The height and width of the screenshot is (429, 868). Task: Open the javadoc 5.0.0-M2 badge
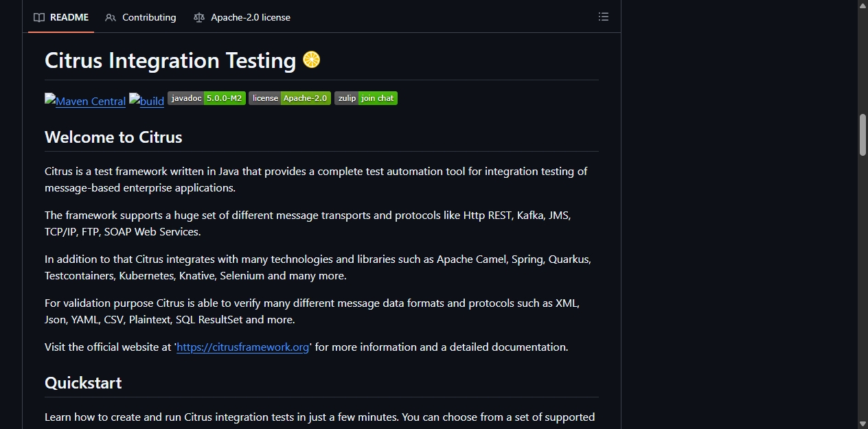[x=207, y=98]
